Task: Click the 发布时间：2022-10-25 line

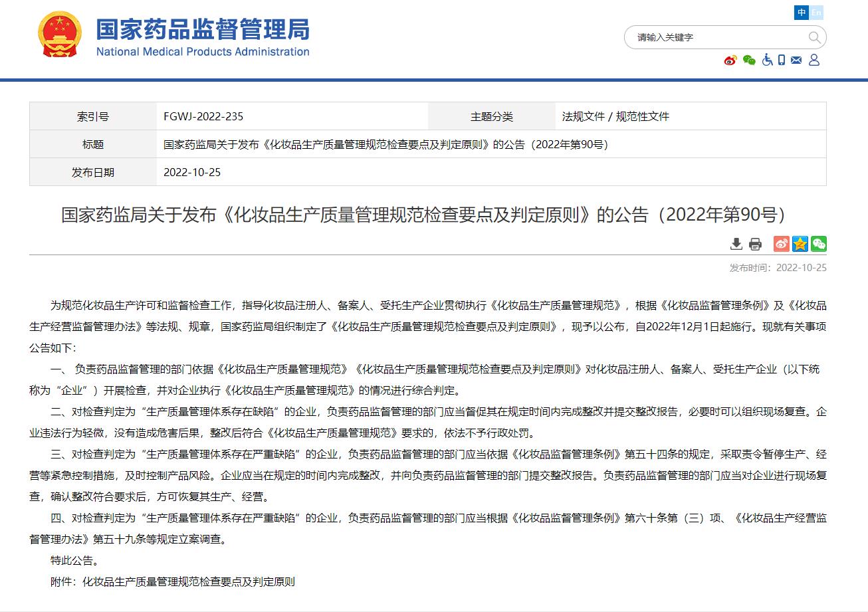Action: click(778, 267)
